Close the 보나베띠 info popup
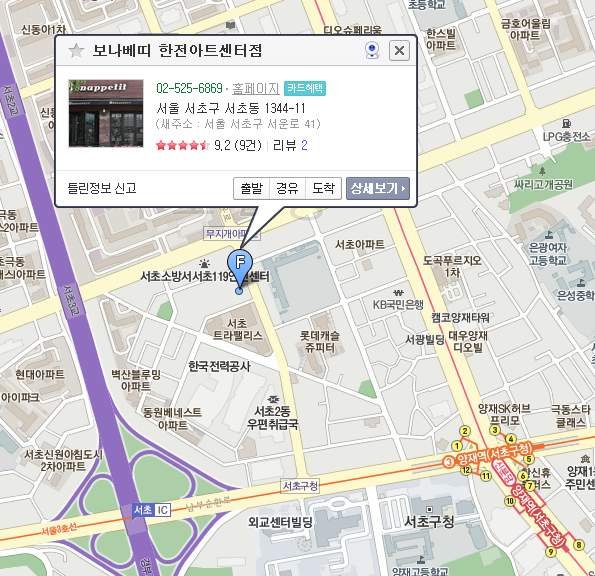This screenshot has height=576, width=595. click(x=399, y=50)
